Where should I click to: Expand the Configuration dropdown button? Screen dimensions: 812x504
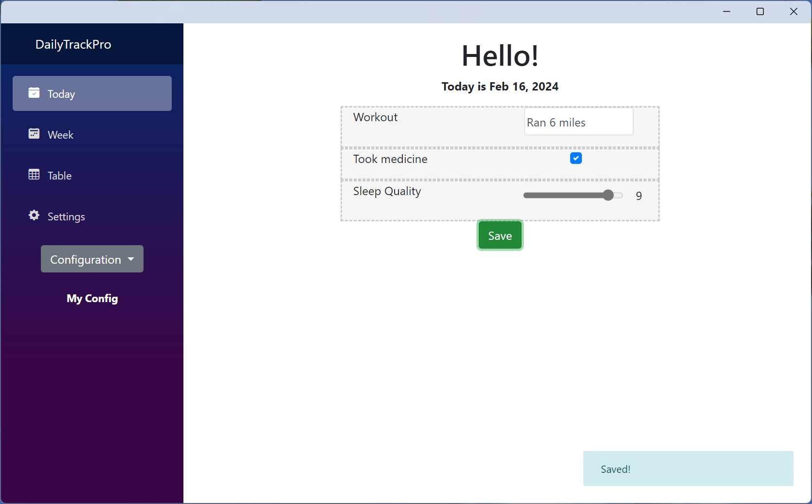click(92, 259)
